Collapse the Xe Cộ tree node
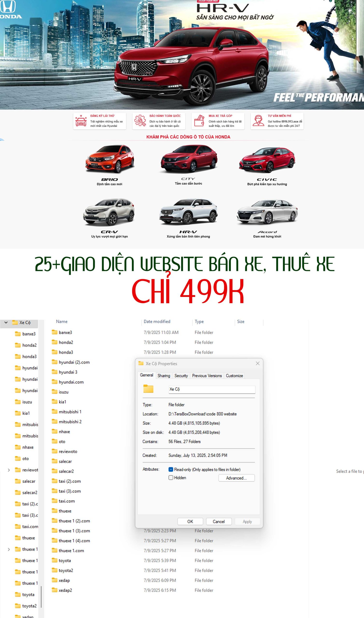 click(x=6, y=322)
